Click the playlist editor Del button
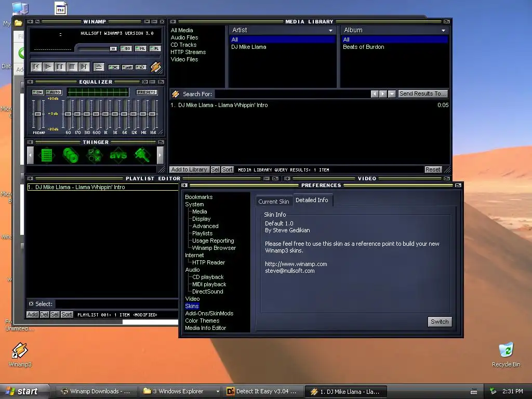 44,314
